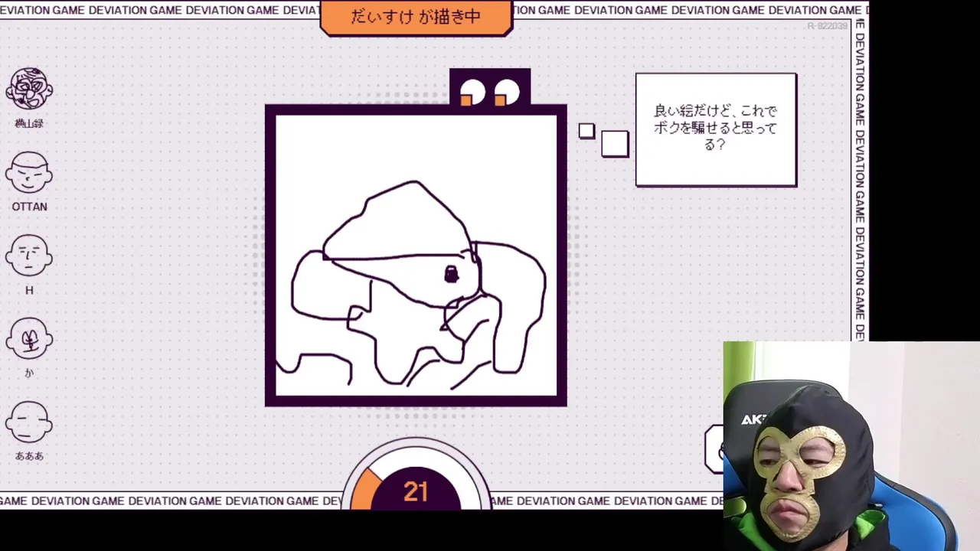Click the player name あああ
Viewport: 980px width, 551px height.
pos(29,455)
